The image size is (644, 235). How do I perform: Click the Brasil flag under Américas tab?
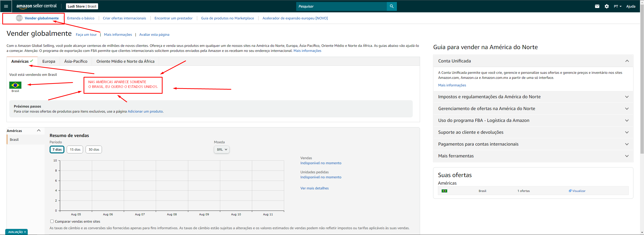tap(15, 85)
